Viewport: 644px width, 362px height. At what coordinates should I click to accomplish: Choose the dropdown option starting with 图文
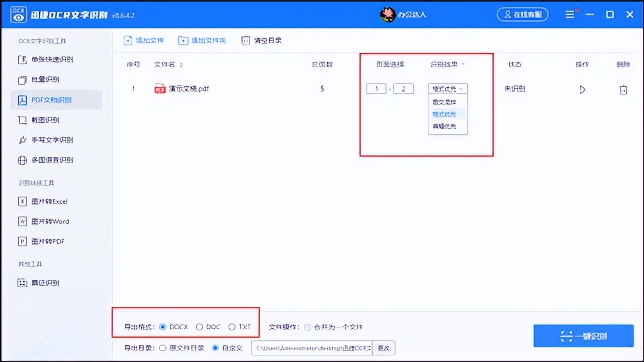[x=444, y=102]
